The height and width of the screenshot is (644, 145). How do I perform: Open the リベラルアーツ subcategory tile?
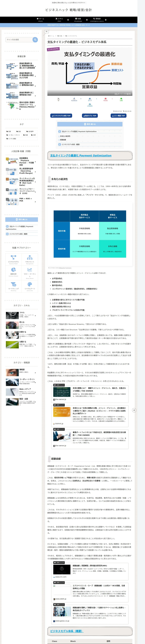(x=30, y=286)
